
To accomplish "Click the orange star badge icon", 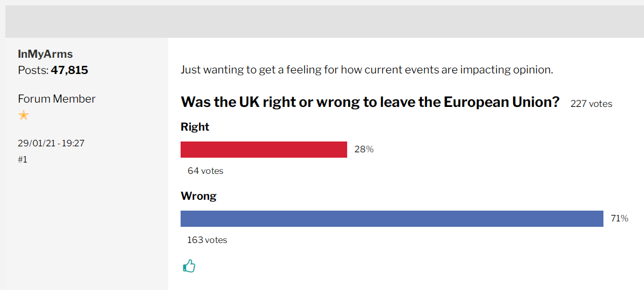I will click(23, 115).
